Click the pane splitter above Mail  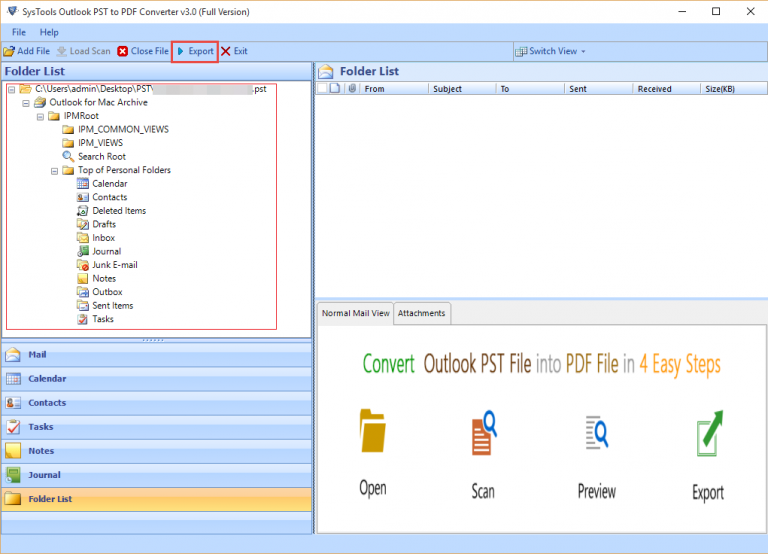click(156, 340)
